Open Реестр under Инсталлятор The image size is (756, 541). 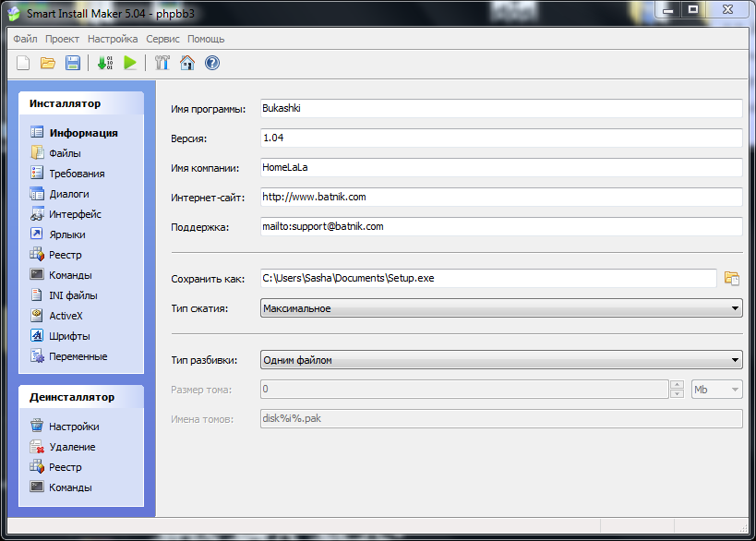click(x=56, y=255)
